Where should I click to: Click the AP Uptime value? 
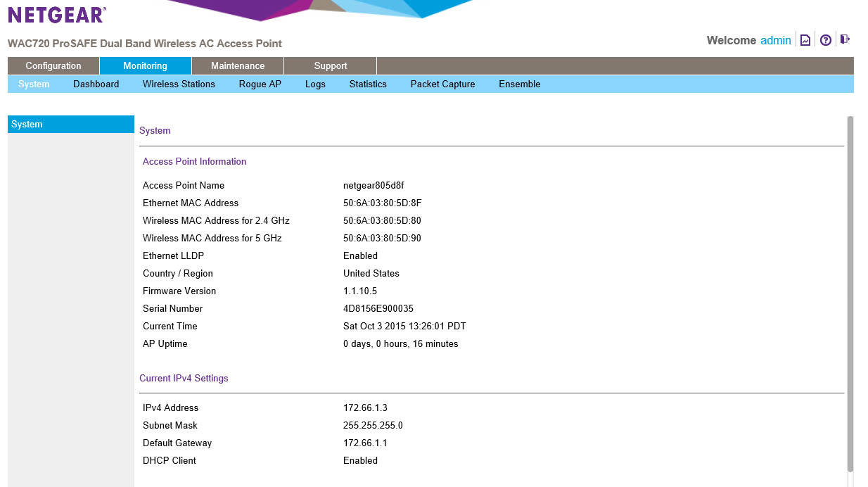click(x=401, y=343)
